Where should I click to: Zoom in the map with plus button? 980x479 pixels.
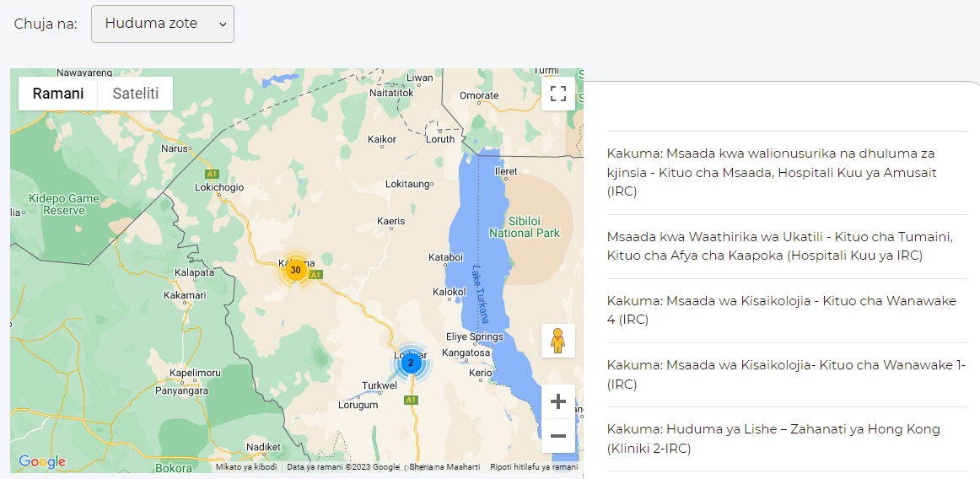[558, 401]
